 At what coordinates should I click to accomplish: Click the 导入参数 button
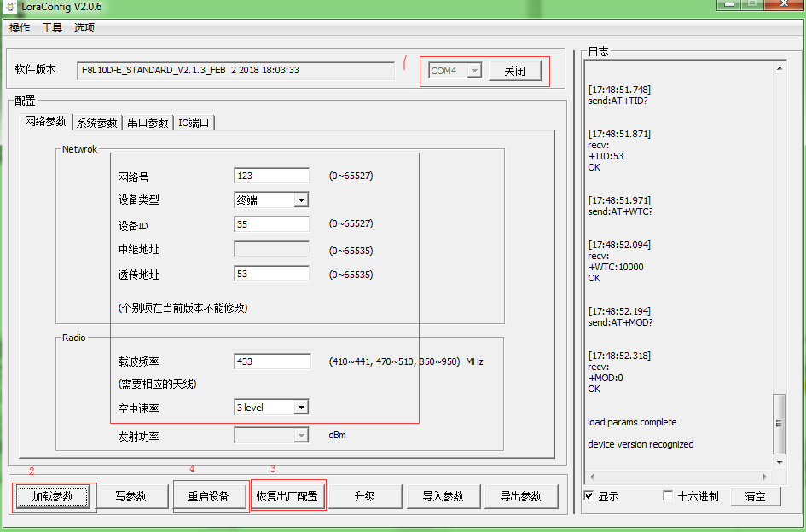[x=444, y=496]
